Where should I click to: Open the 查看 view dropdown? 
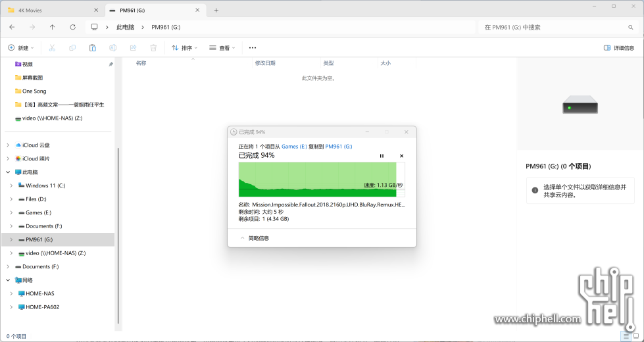[222, 48]
